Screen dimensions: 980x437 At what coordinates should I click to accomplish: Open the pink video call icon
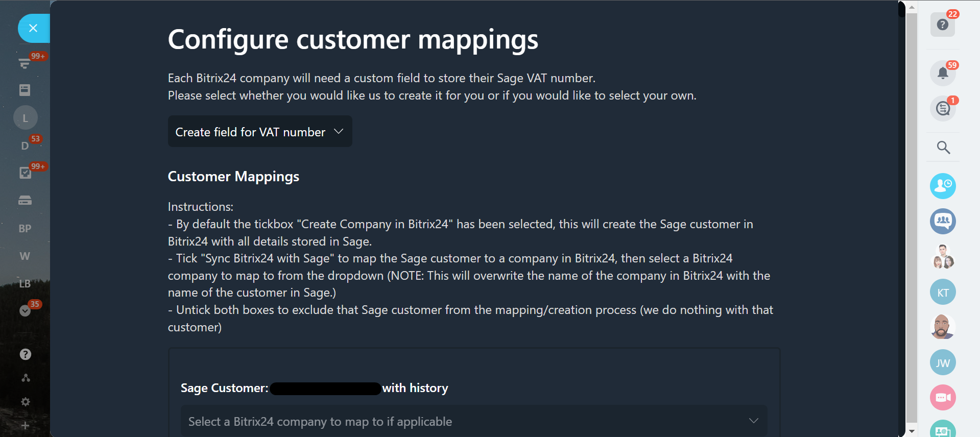click(943, 397)
